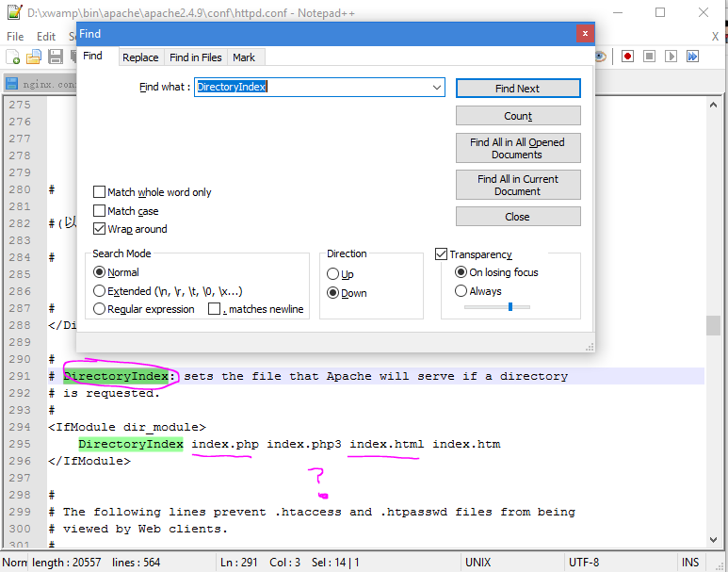This screenshot has width=728, height=572.
Task: Open the File menu
Action: tap(15, 36)
